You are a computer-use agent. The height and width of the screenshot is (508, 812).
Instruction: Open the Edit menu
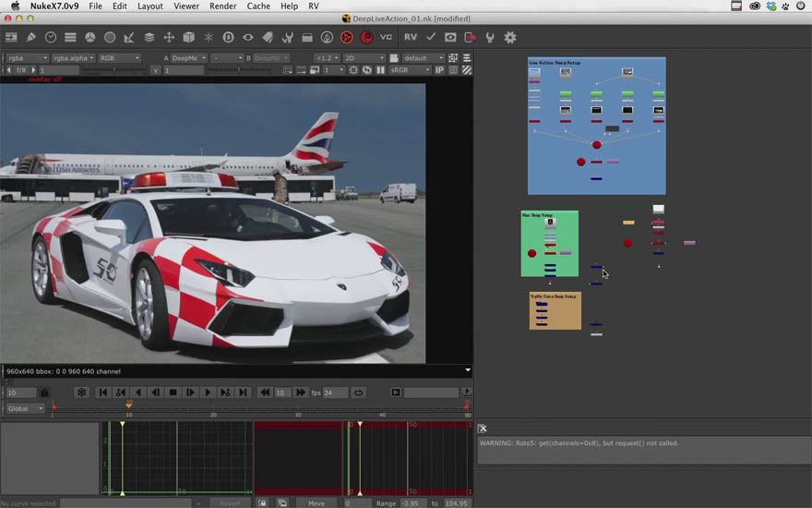pos(120,6)
